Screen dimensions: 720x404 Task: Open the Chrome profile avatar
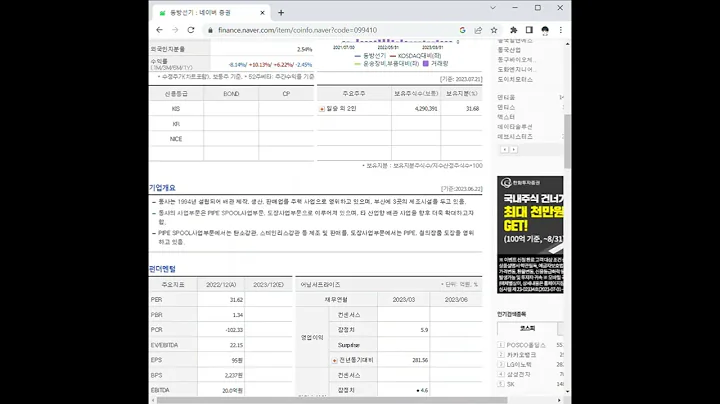(x=545, y=30)
